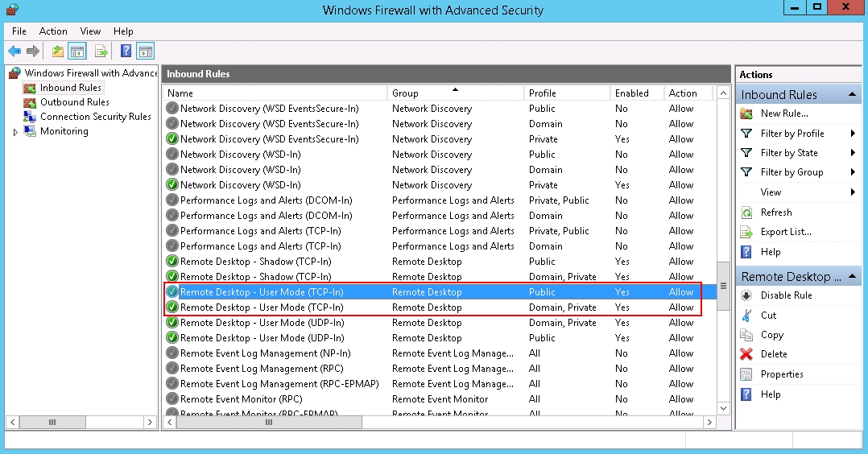Open the File menu

click(x=19, y=31)
